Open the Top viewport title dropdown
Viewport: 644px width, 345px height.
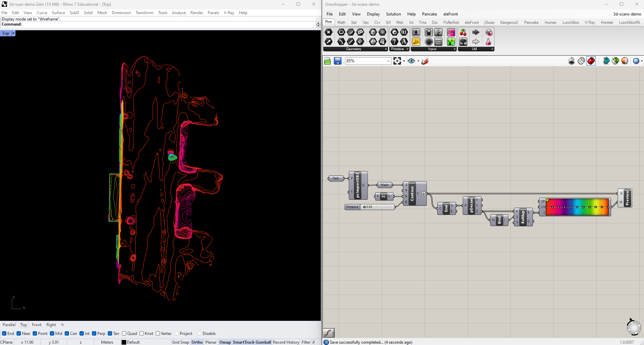pyautogui.click(x=13, y=33)
